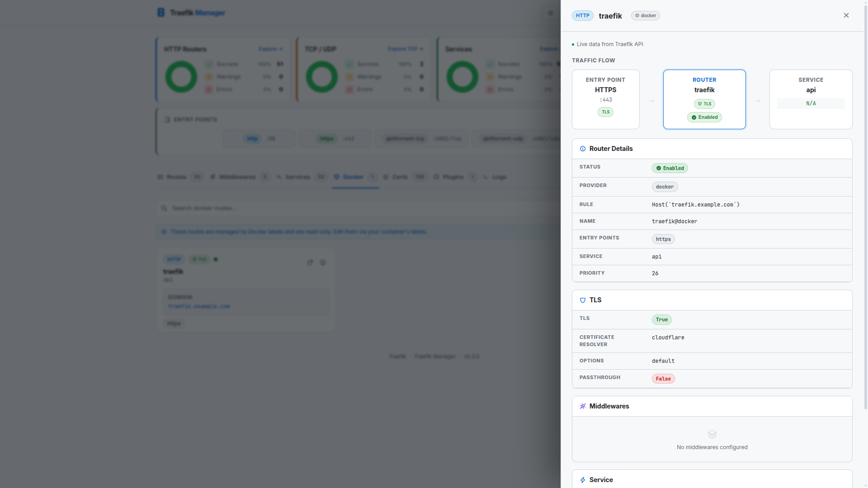Open the traefik.example.com domain link
Viewport: 868px width, 488px height.
pyautogui.click(x=199, y=306)
